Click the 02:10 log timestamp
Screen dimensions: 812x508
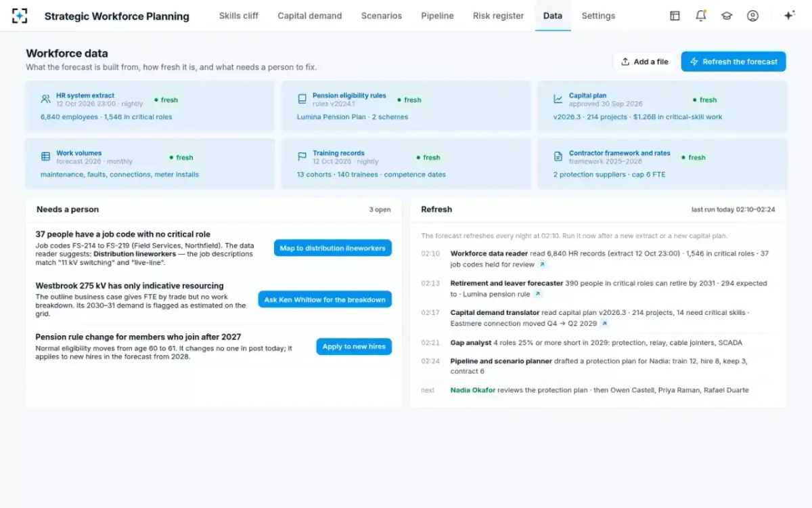coord(430,254)
